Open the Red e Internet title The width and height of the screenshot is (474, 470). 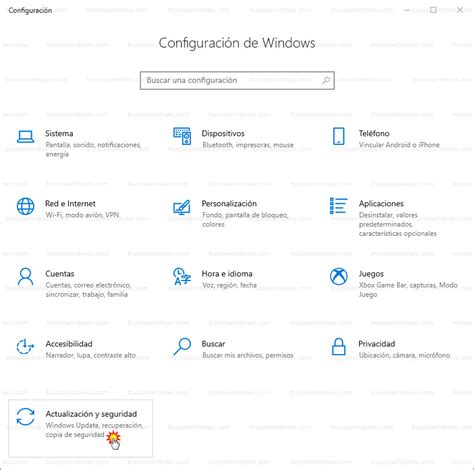coord(70,203)
